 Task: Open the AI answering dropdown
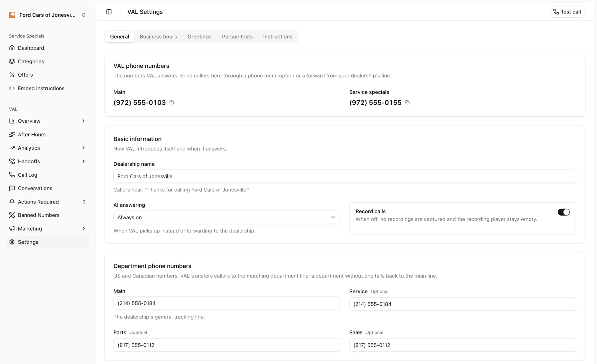227,217
